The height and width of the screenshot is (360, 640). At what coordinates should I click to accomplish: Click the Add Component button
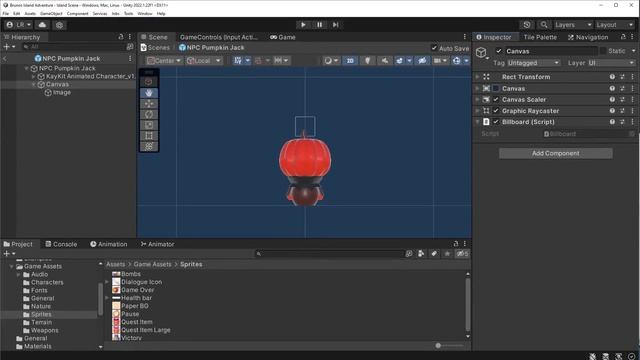(x=556, y=153)
